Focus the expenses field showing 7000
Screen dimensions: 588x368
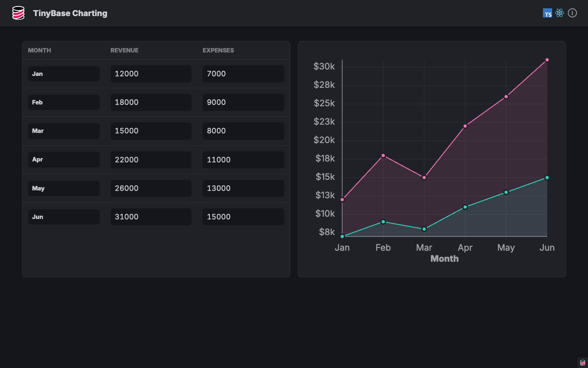coord(243,74)
